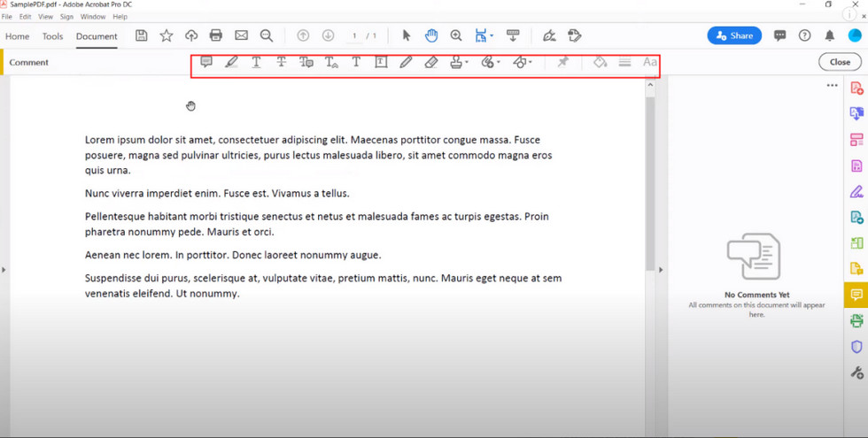The height and width of the screenshot is (438, 868).
Task: Open the drawing shapes tool
Action: (519, 62)
